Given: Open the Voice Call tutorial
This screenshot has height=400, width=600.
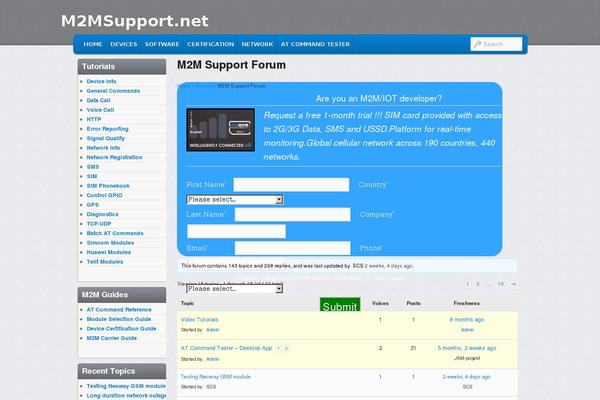Looking at the screenshot, I should (x=100, y=110).
